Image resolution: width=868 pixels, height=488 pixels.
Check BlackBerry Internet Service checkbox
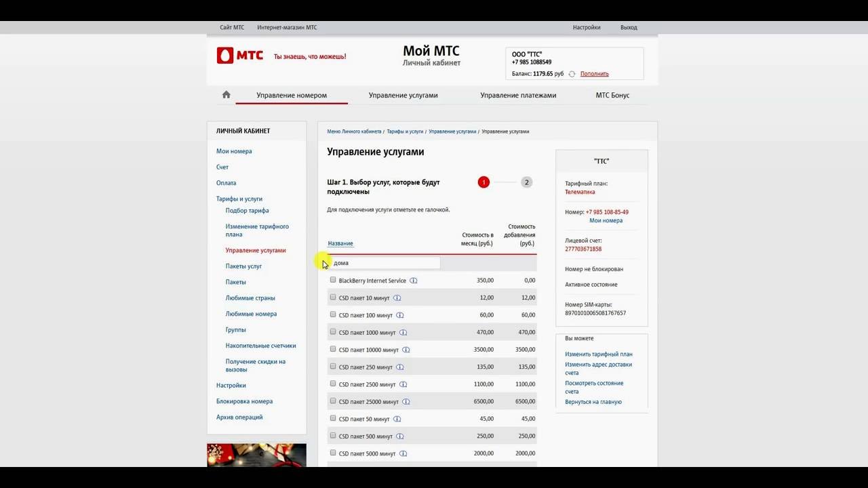pos(333,280)
